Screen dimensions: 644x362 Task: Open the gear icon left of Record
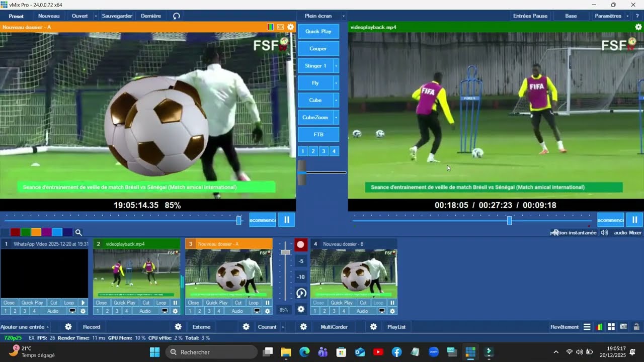(x=68, y=327)
